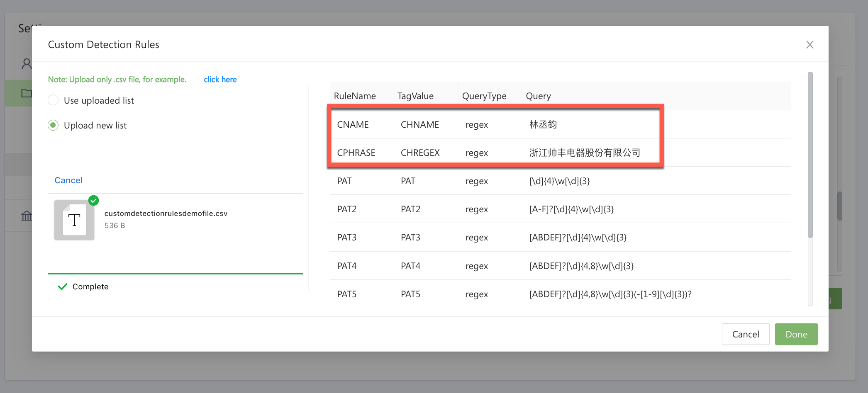Click the green upload success checkmark badge
This screenshot has height=393, width=868.
tap(94, 201)
